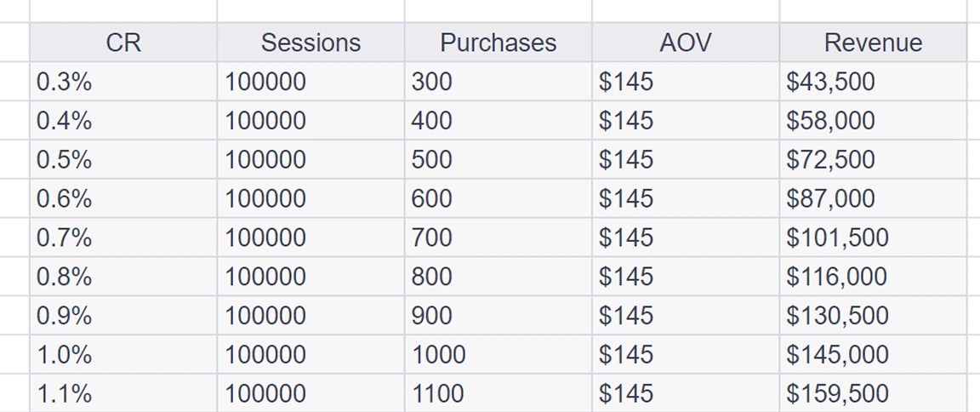980x412 pixels.
Task: Click the $87,000 revenue cell
Action: 873,198
